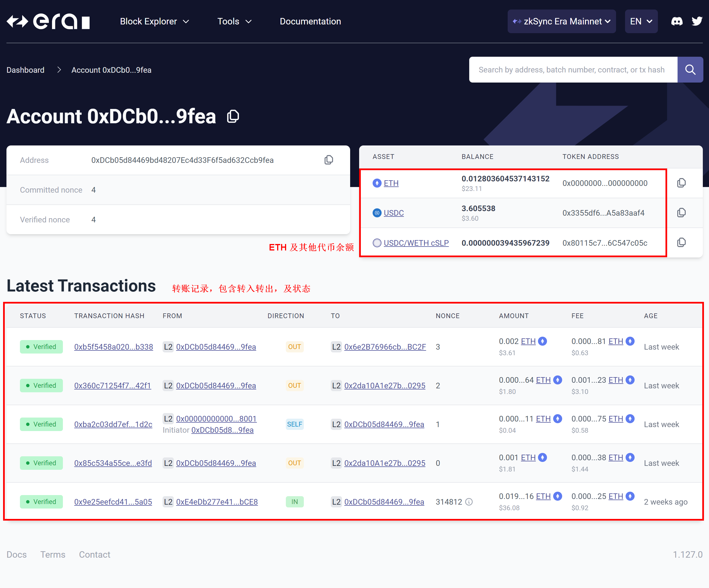Click the search magnifier button
Screen dimensions: 709x588
click(690, 70)
